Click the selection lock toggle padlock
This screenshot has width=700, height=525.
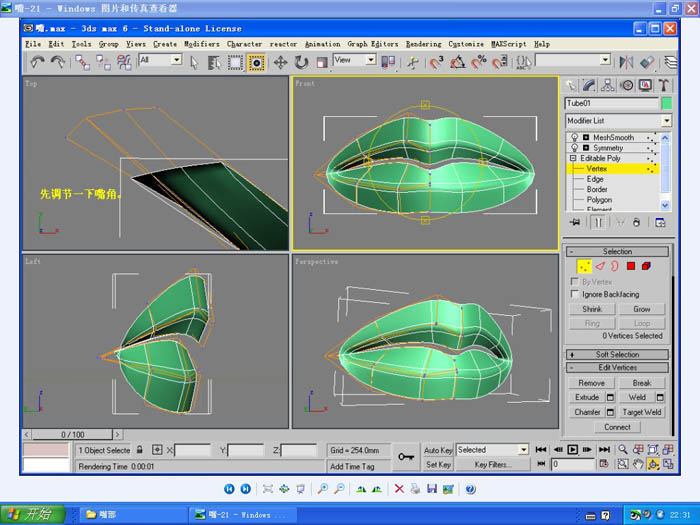pyautogui.click(x=141, y=450)
